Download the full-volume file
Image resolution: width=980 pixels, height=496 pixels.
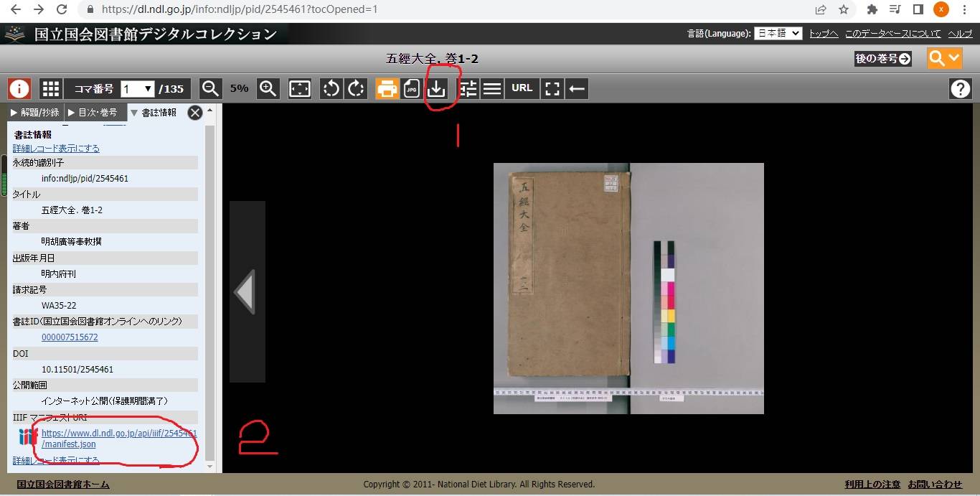click(436, 88)
